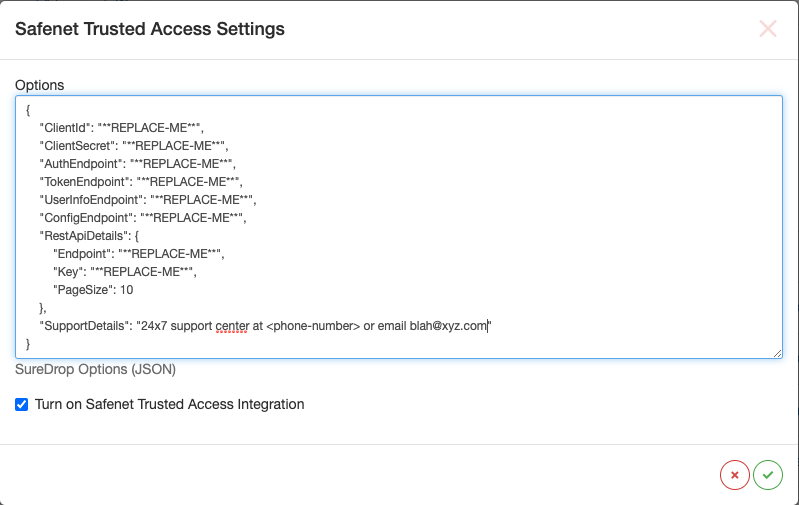Screen dimensions: 799x505
Task: Place cursor on the Key line
Action: pyautogui.click(x=125, y=272)
